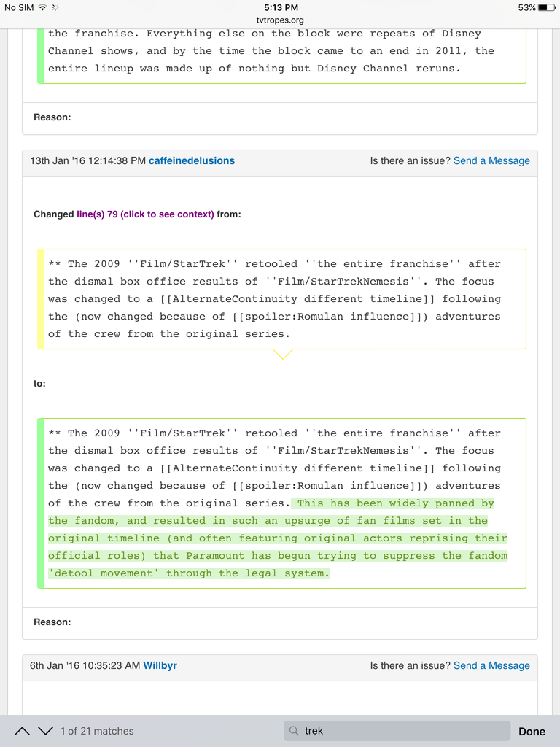Tap 'Is there an issue?' beside Willbyr
The width and height of the screenshot is (560, 747).
click(410, 665)
